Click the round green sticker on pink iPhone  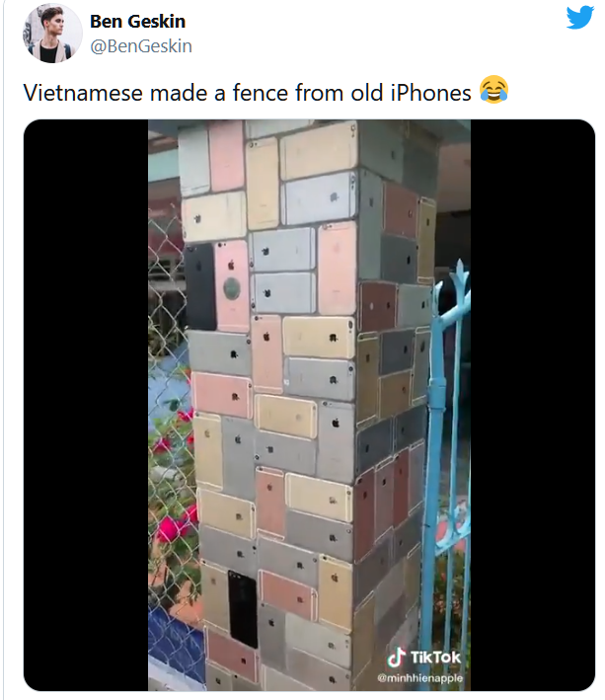[232, 288]
